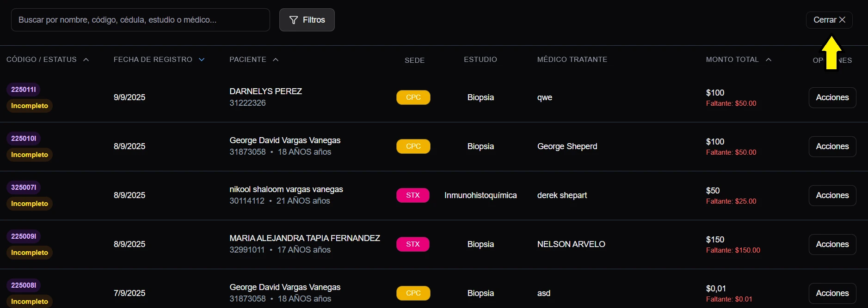
Task: Open Acciones menu for NELSON ARVELO row
Action: (x=832, y=244)
